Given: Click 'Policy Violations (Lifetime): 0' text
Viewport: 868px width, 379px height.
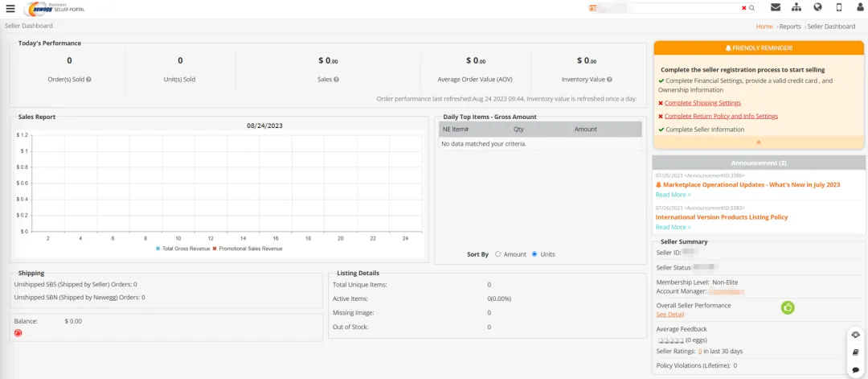Looking at the screenshot, I should click(696, 365).
